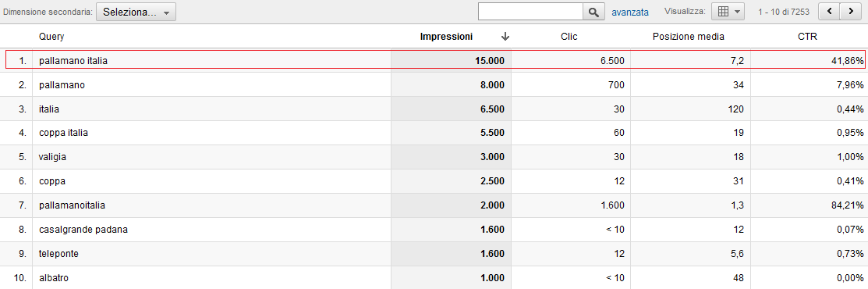The image size is (868, 289).
Task: Click the 2.000 impressions value
Action: [x=492, y=205]
